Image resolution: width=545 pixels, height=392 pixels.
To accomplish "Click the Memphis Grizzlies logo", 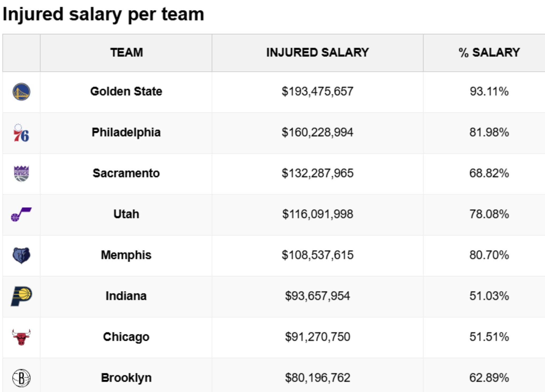I will pos(21,255).
